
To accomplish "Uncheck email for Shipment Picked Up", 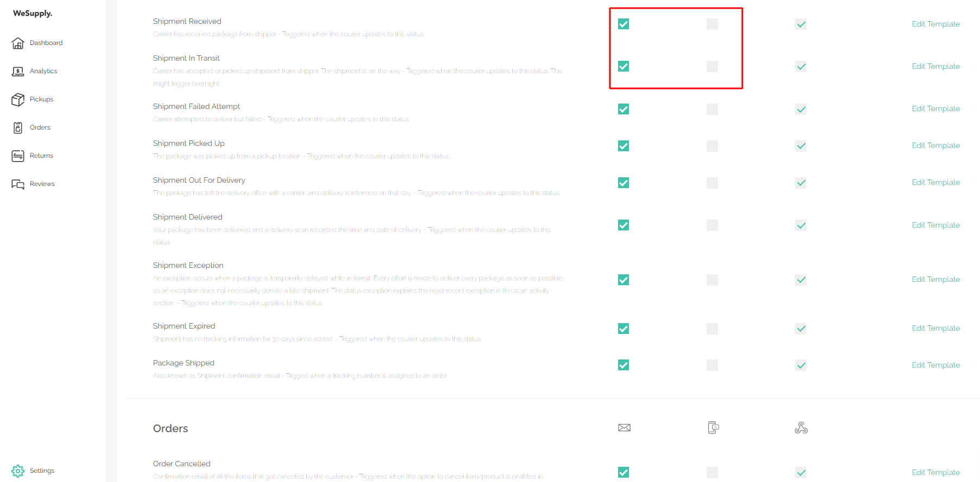I will tap(623, 146).
